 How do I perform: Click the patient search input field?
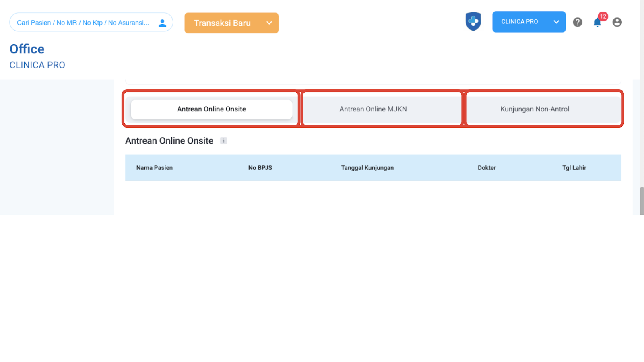tap(83, 23)
